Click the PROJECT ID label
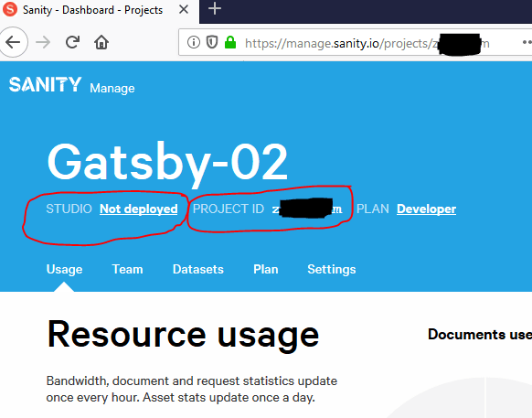The width and height of the screenshot is (532, 418). tap(229, 209)
